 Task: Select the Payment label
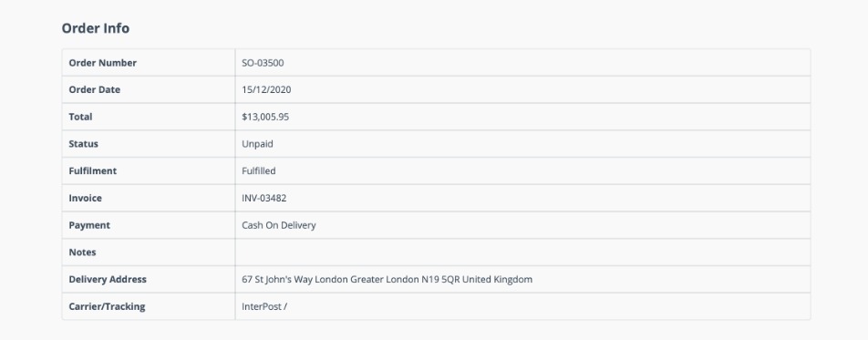[89, 225]
